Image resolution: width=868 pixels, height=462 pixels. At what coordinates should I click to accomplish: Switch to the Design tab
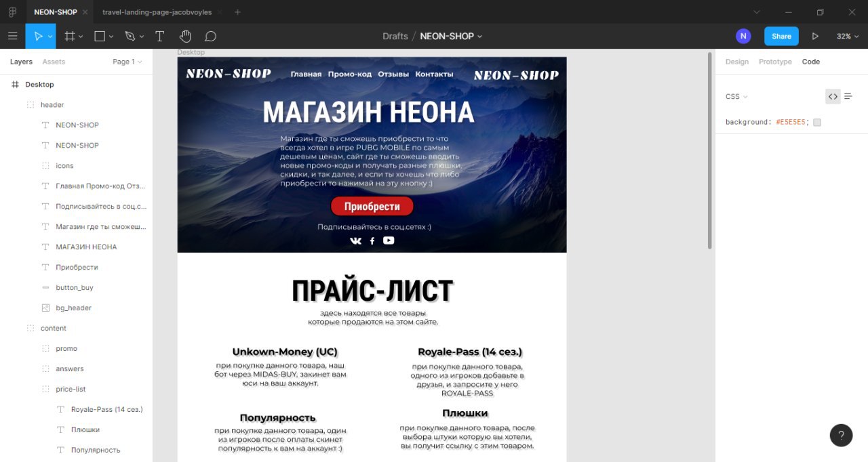(737, 62)
